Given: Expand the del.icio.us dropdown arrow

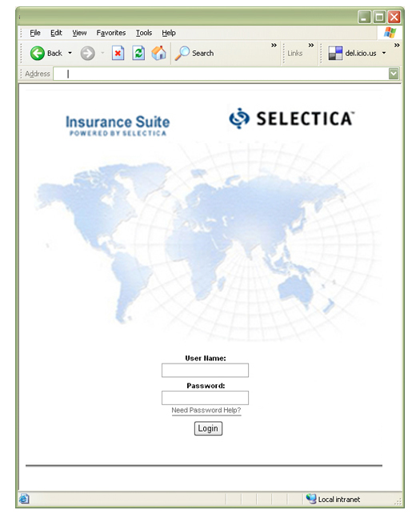Looking at the screenshot, I should [384, 53].
